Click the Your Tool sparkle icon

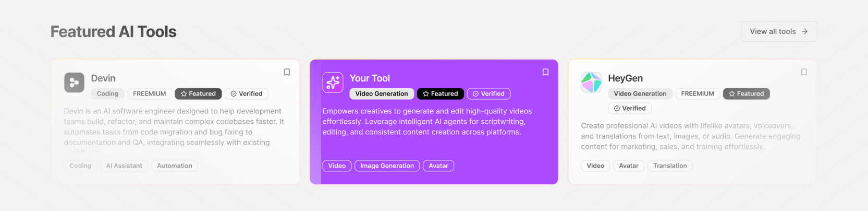coord(333,83)
